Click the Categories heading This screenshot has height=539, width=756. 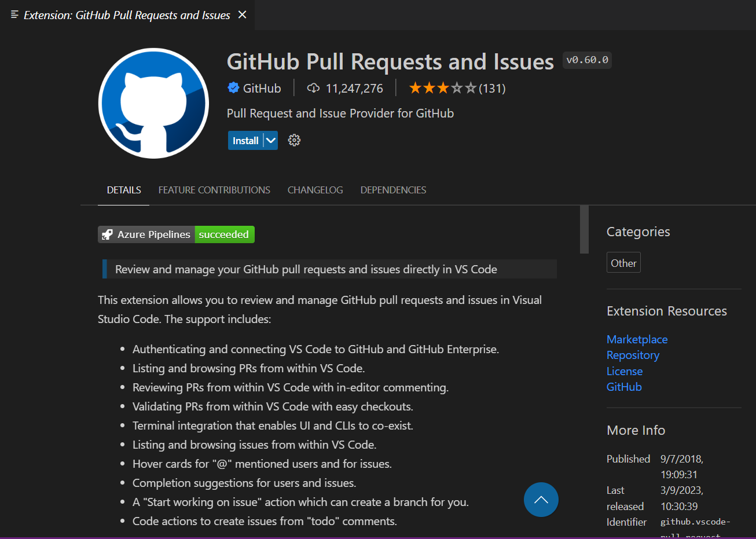pyautogui.click(x=638, y=232)
